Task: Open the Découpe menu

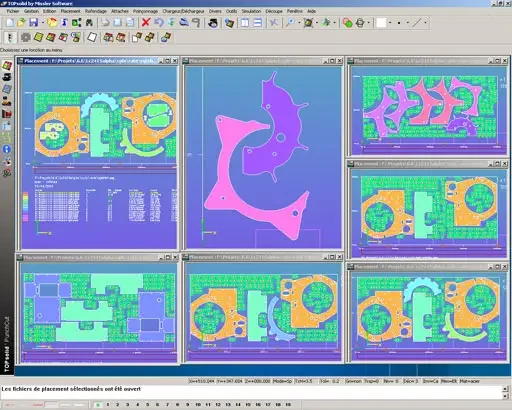Action: click(x=274, y=11)
